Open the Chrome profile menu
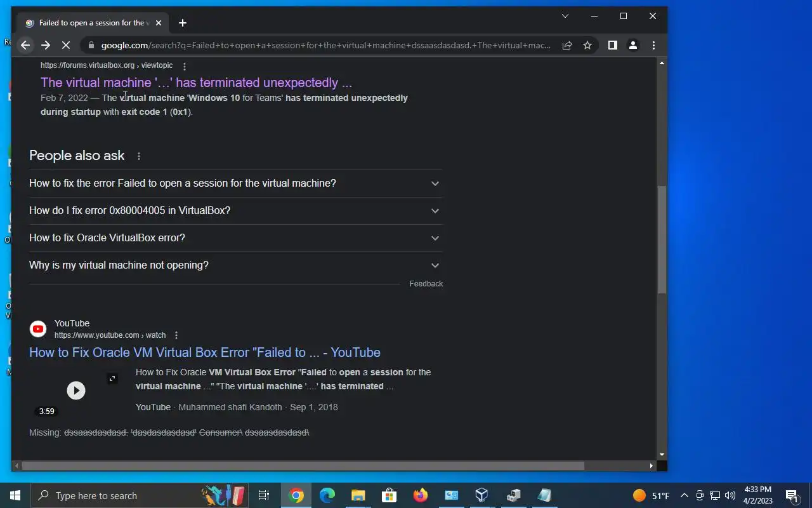The image size is (812, 508). pos(633,45)
